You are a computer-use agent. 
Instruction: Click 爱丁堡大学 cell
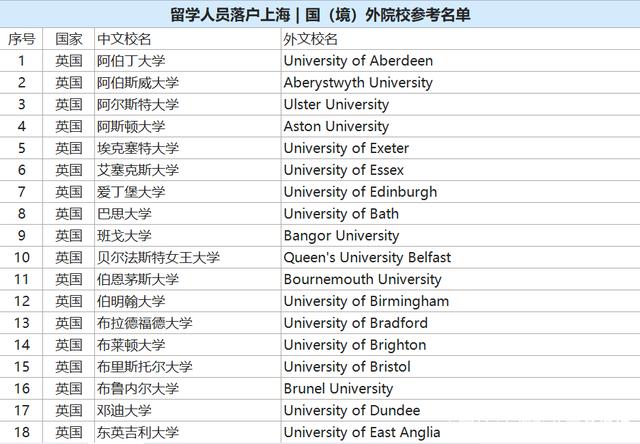pos(188,192)
